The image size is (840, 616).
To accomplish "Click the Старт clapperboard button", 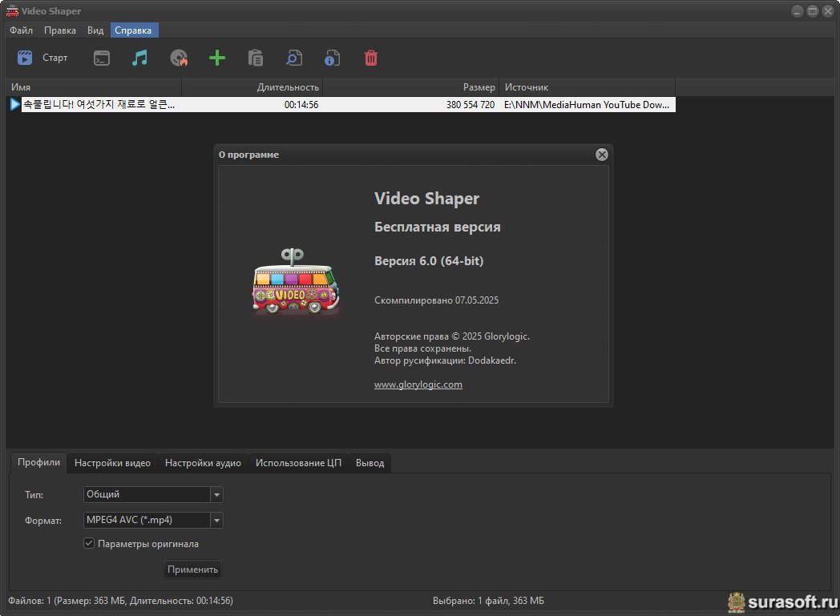I will coord(42,58).
